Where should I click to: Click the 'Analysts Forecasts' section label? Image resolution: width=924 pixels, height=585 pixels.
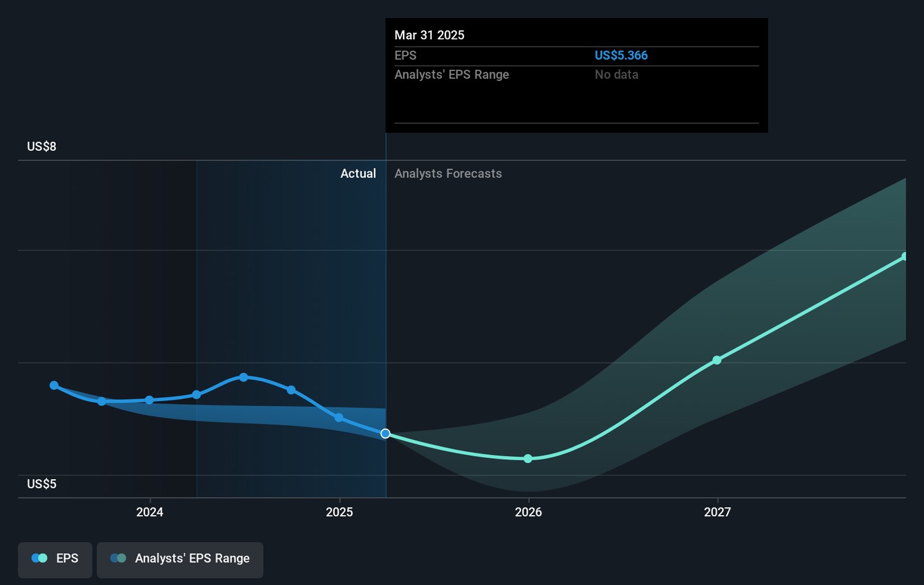[x=448, y=173]
